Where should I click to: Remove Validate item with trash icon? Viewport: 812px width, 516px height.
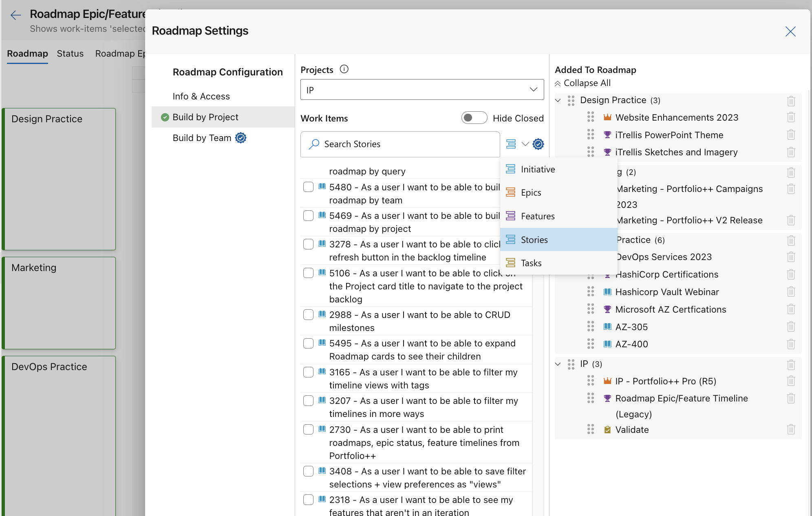coord(791,430)
